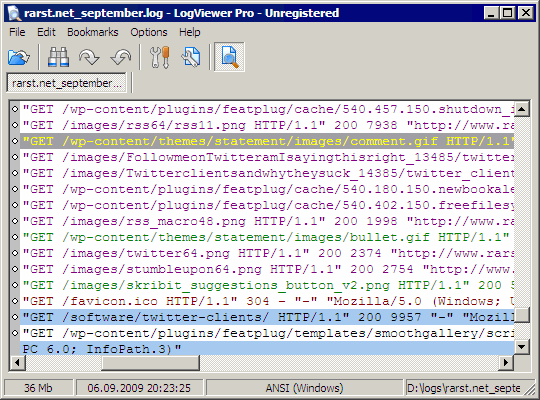Toggle bookmark marker on rss11.png line

coord(15,125)
